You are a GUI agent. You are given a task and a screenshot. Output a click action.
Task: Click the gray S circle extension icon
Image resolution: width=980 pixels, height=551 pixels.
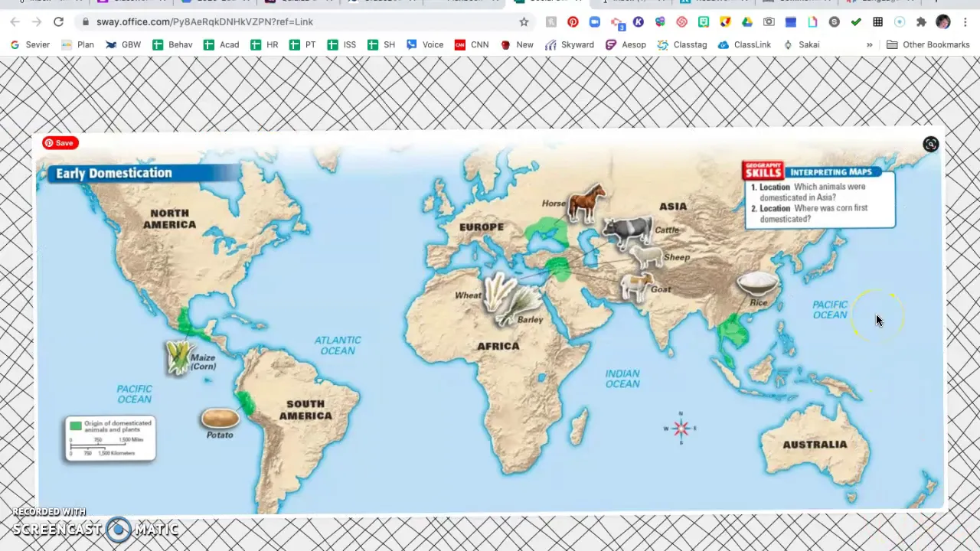click(834, 22)
